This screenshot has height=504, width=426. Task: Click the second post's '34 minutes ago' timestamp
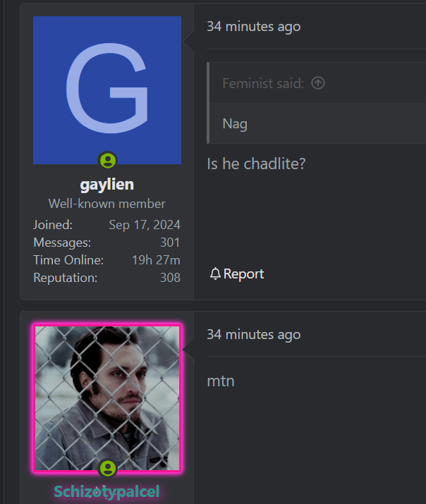click(x=254, y=335)
